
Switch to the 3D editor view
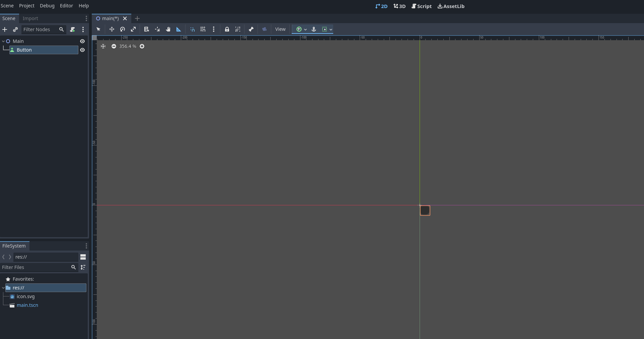point(399,6)
